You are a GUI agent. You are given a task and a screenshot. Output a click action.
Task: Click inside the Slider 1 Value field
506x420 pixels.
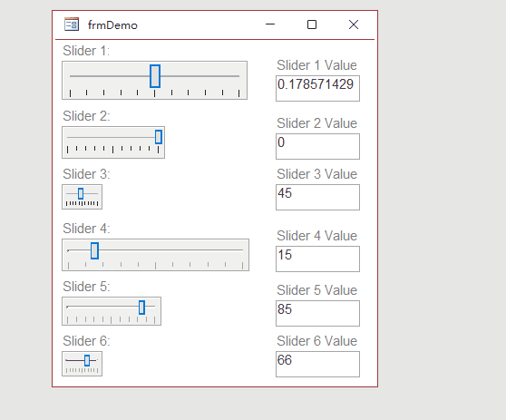pos(317,89)
